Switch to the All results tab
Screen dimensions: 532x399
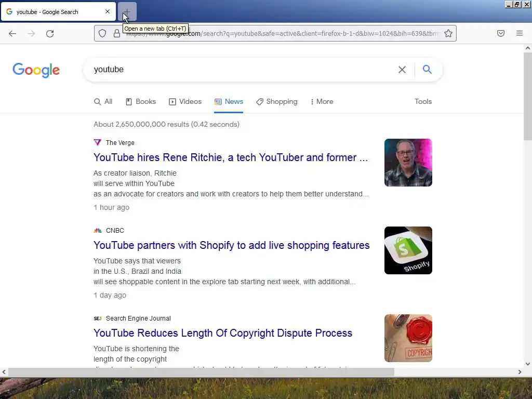[103, 101]
